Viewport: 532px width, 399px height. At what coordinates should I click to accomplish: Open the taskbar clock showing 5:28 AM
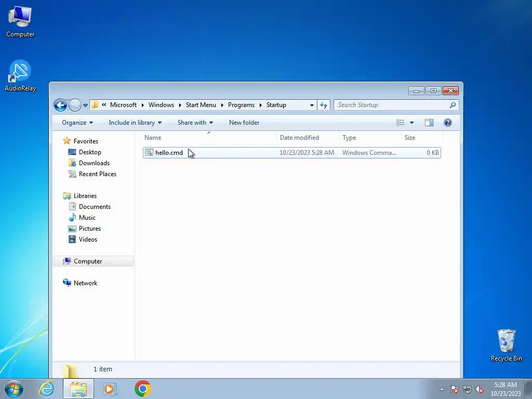[506, 389]
